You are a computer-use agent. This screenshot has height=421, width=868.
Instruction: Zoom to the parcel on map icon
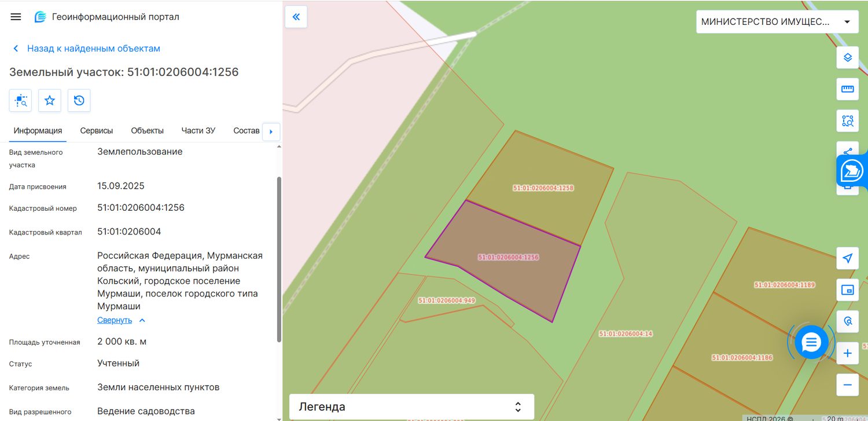pos(21,101)
